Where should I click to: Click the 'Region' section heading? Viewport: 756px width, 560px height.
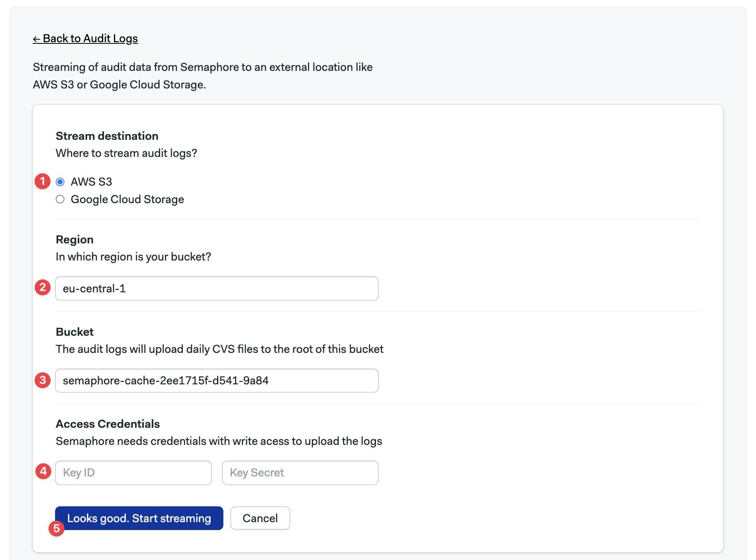coord(74,239)
